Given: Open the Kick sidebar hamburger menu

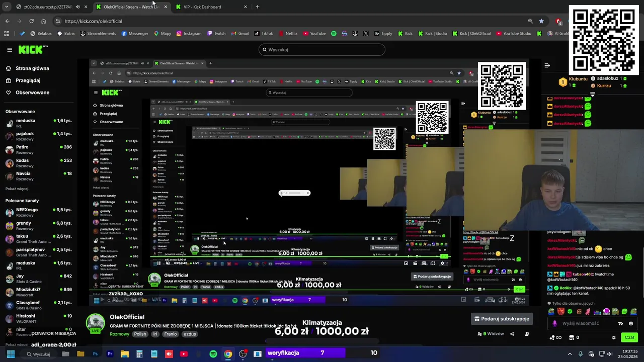Looking at the screenshot, I should [x=10, y=50].
